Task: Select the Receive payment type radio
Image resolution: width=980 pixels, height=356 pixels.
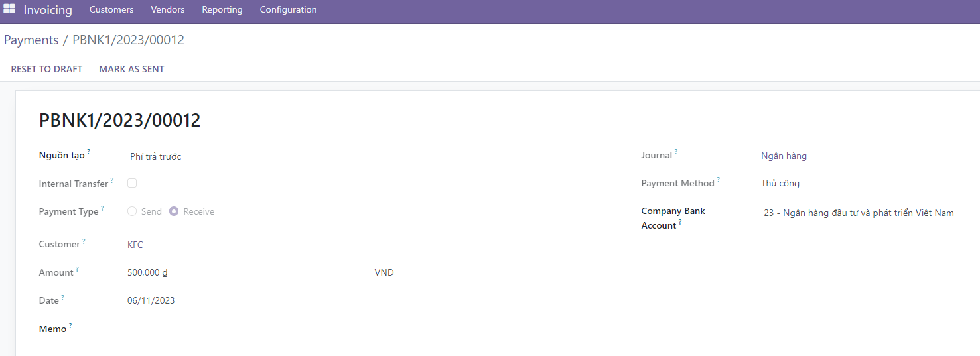Action: (x=174, y=211)
